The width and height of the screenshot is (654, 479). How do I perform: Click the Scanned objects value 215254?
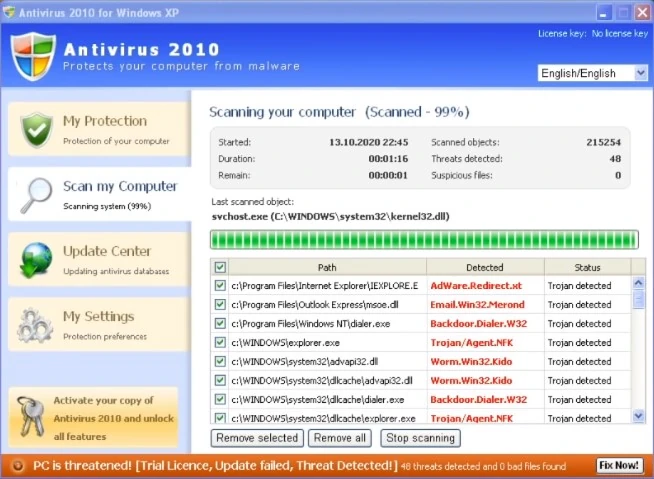[x=604, y=142]
